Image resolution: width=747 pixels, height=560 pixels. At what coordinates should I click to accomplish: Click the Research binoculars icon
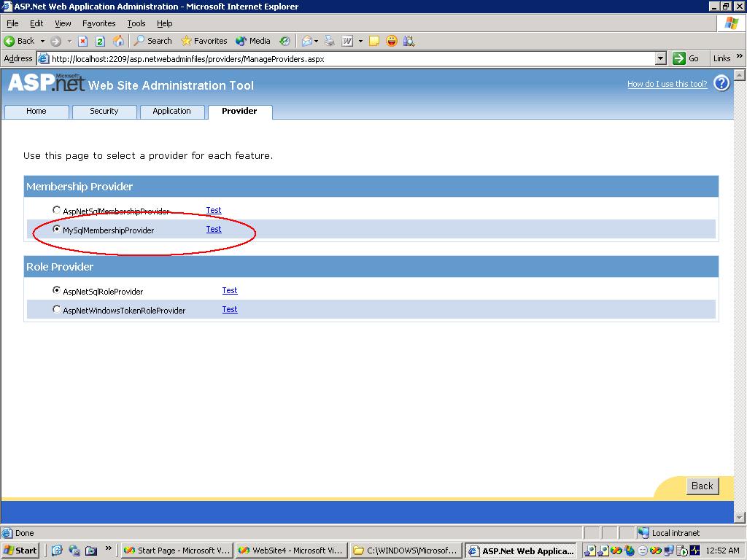[x=409, y=42]
